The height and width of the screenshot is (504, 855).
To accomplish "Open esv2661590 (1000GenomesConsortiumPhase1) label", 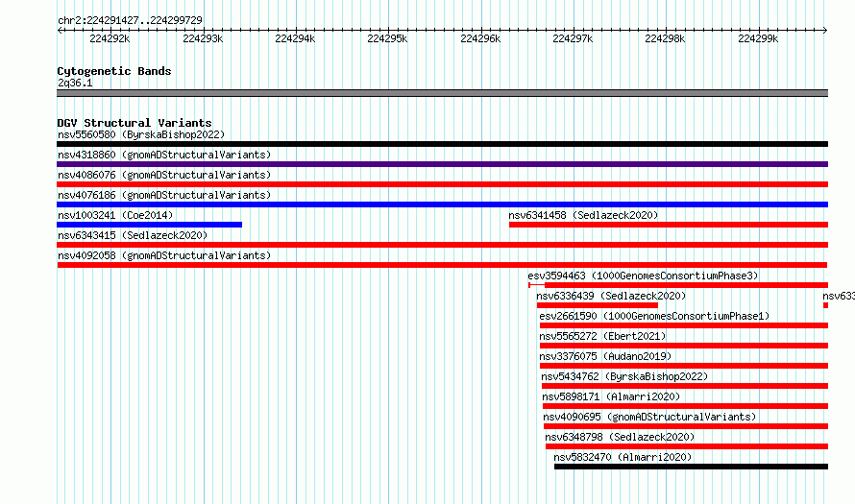I will pyautogui.click(x=654, y=316).
